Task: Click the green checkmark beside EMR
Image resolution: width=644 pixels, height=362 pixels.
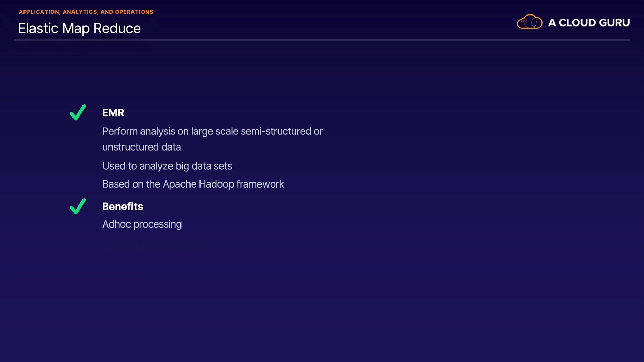Action: click(x=78, y=112)
